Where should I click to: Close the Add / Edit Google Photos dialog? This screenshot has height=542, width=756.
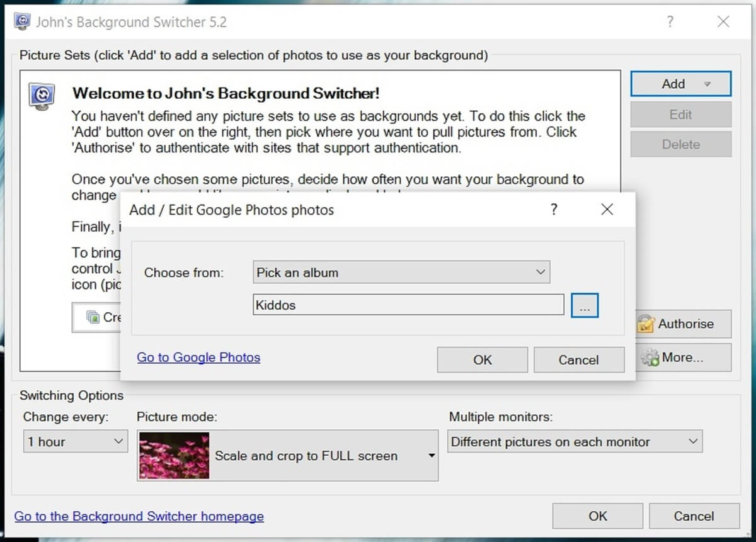point(607,210)
